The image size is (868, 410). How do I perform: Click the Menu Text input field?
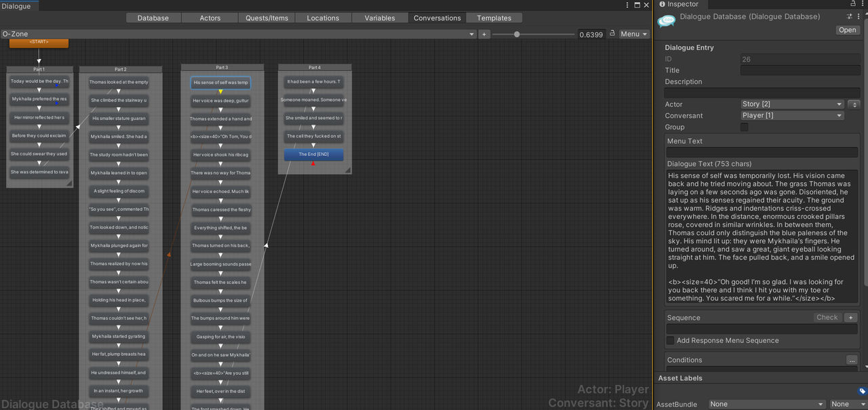click(x=762, y=152)
